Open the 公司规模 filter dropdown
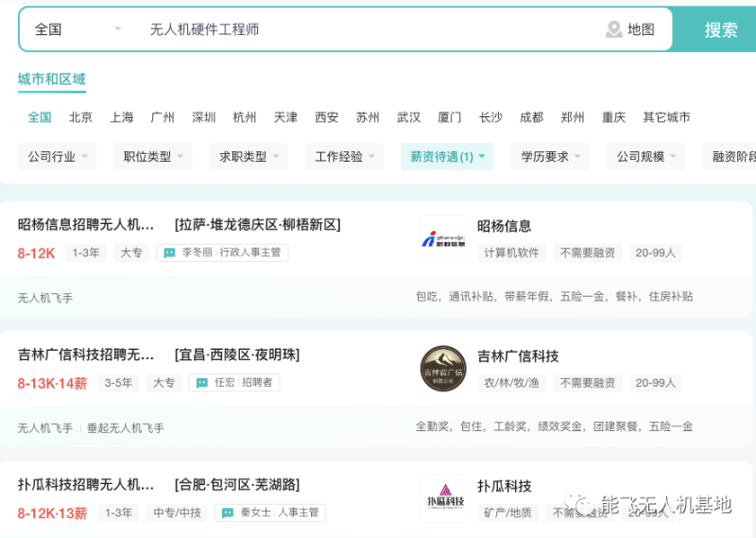 645,156
